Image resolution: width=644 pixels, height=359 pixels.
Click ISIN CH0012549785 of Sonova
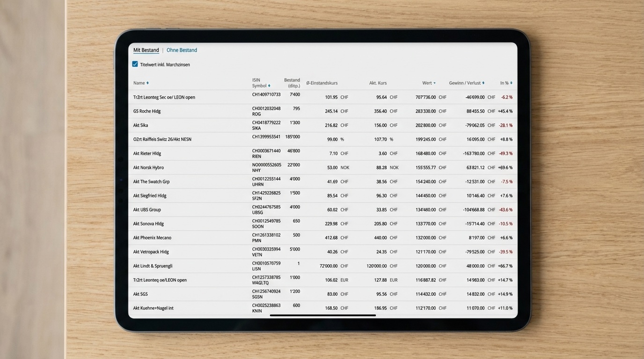coord(266,221)
